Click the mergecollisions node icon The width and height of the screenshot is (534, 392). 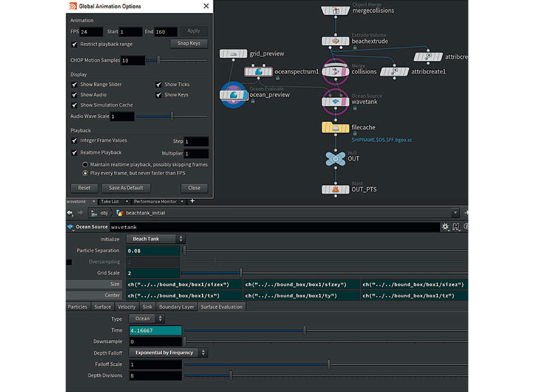335,10
